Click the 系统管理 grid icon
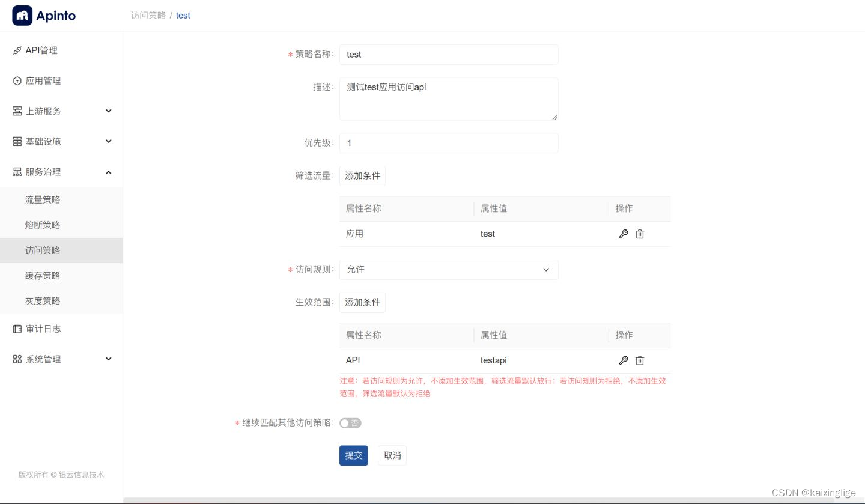Image resolution: width=865 pixels, height=504 pixels. (17, 359)
